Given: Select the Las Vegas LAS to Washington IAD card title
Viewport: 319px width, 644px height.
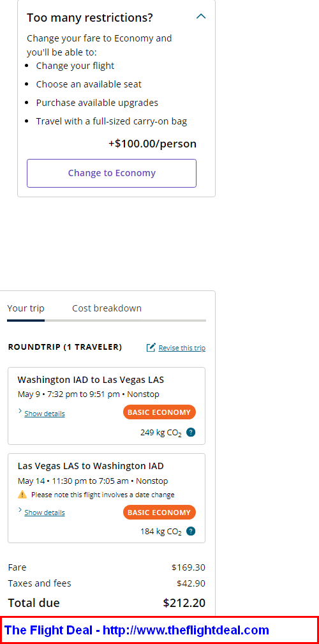Looking at the screenshot, I should pyautogui.click(x=91, y=466).
